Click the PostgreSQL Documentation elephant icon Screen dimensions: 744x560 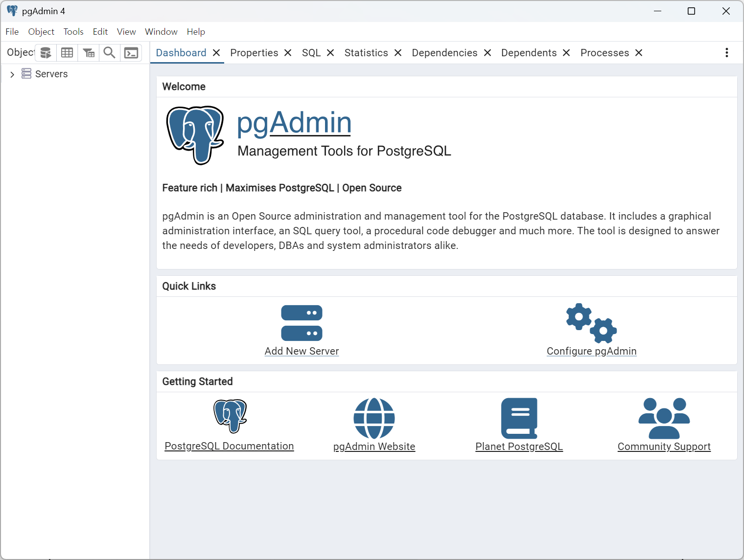pos(230,416)
